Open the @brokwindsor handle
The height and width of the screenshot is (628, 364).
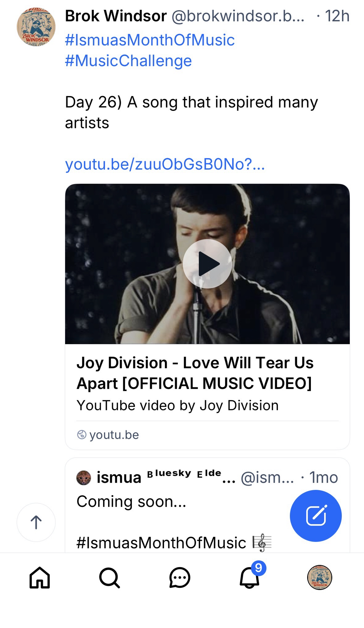[x=238, y=16]
